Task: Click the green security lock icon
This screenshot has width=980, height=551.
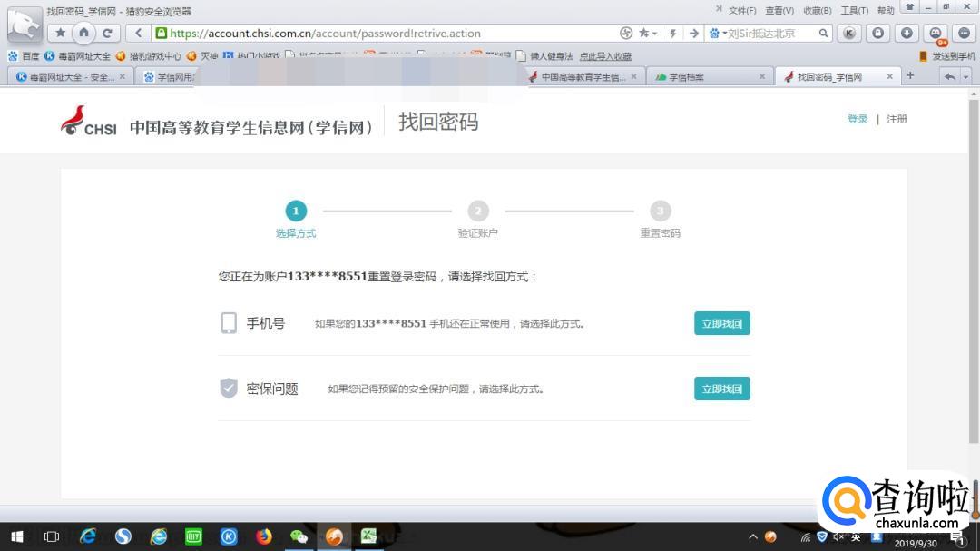Action: click(162, 34)
